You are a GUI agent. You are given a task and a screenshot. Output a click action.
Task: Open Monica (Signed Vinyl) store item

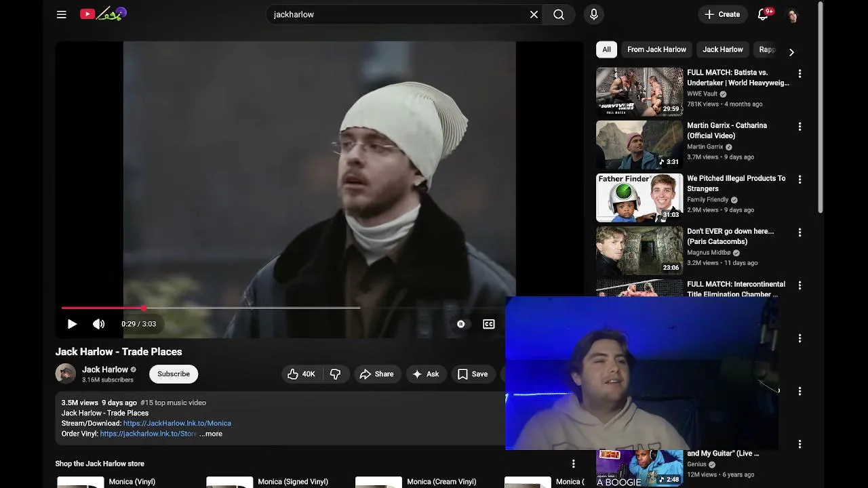(293, 482)
